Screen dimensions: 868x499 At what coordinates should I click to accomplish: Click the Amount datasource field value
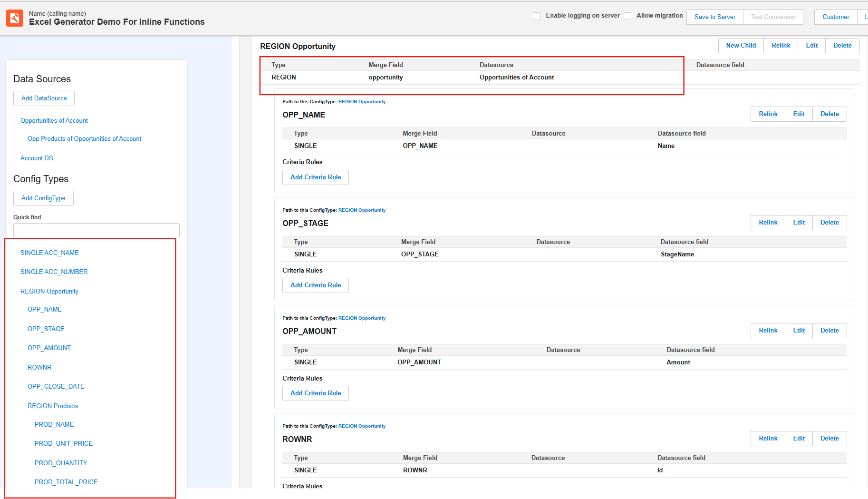click(678, 362)
